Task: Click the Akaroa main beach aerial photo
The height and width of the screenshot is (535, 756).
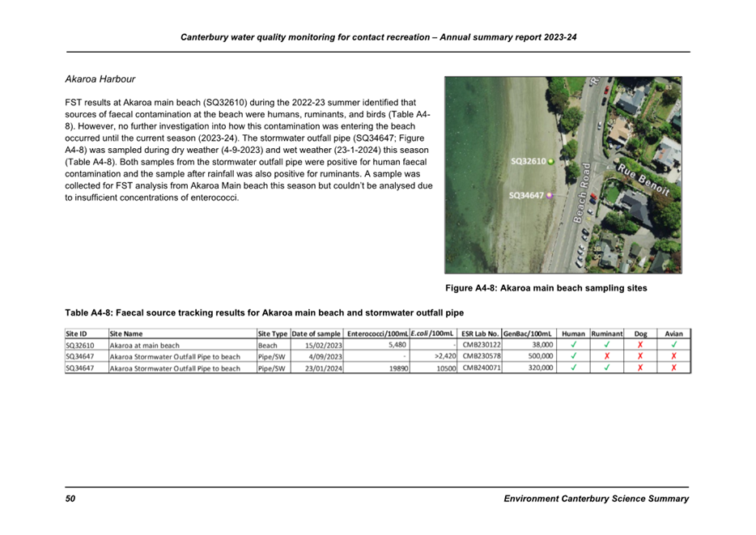Action: point(563,175)
